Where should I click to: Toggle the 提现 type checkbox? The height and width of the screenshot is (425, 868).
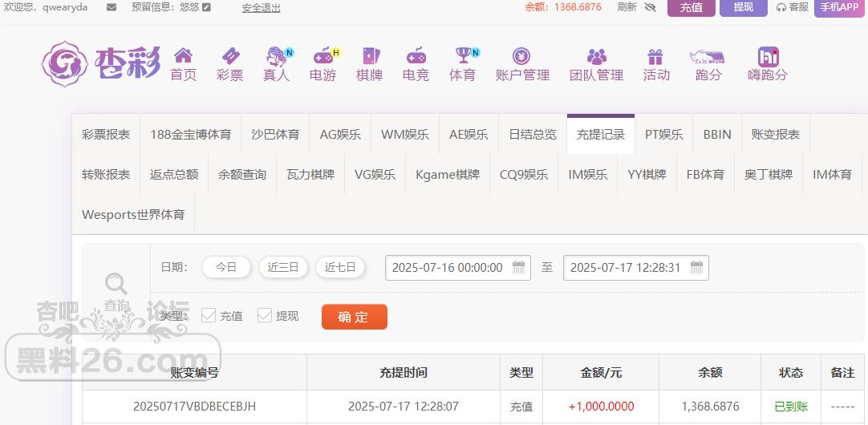coord(265,315)
